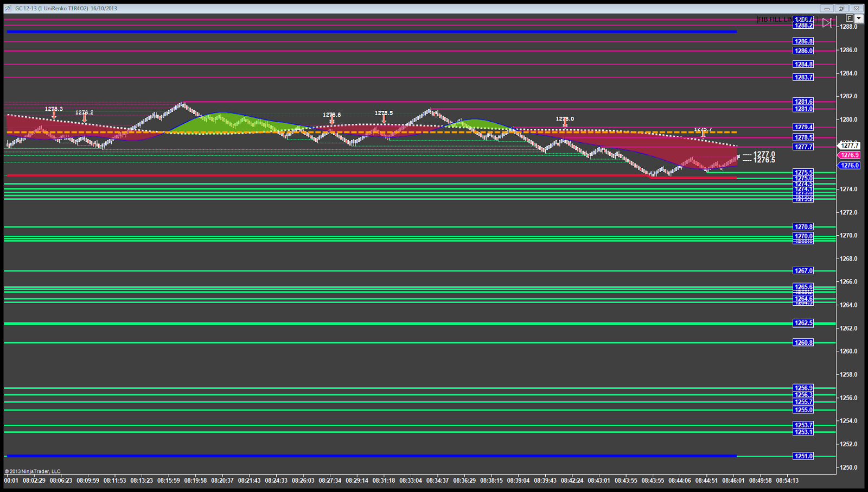Image resolution: width=868 pixels, height=492 pixels.
Task: Select the 1253.7 level label
Action: pos(803,425)
